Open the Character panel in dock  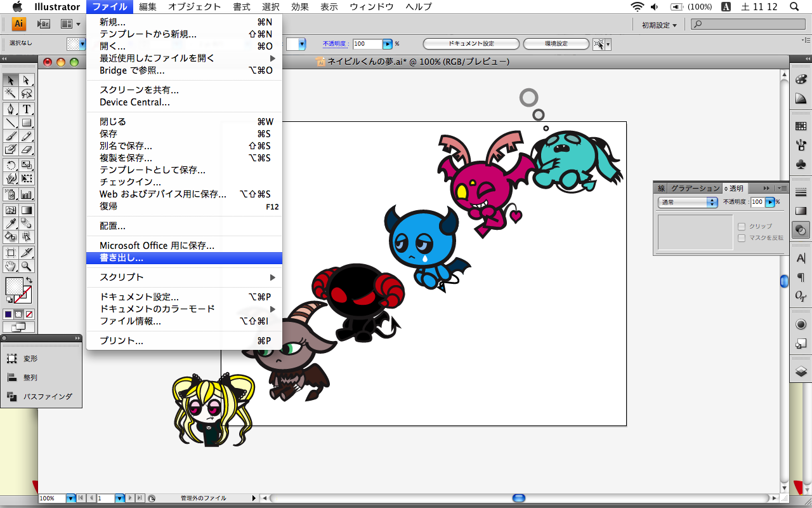pyautogui.click(x=801, y=258)
